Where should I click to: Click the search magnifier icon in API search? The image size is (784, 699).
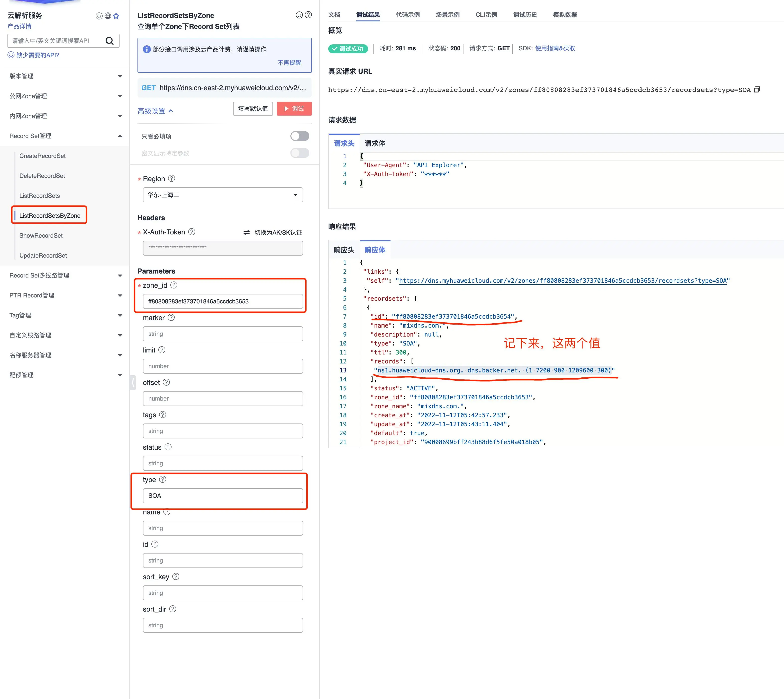109,41
